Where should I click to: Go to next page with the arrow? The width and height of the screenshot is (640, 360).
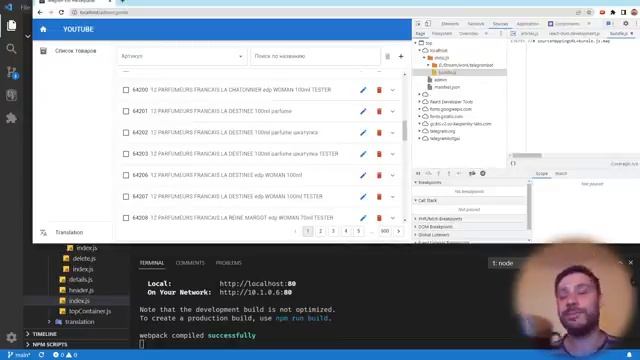pyautogui.click(x=398, y=231)
